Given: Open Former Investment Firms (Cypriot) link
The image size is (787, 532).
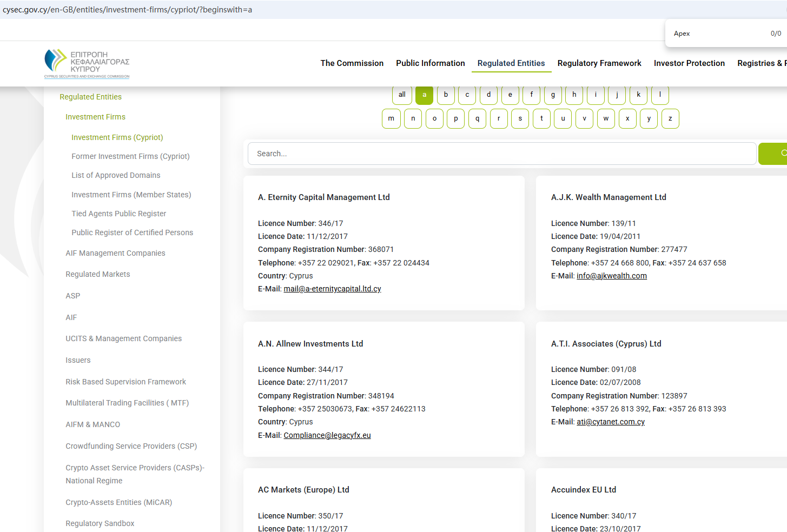Looking at the screenshot, I should (x=130, y=156).
